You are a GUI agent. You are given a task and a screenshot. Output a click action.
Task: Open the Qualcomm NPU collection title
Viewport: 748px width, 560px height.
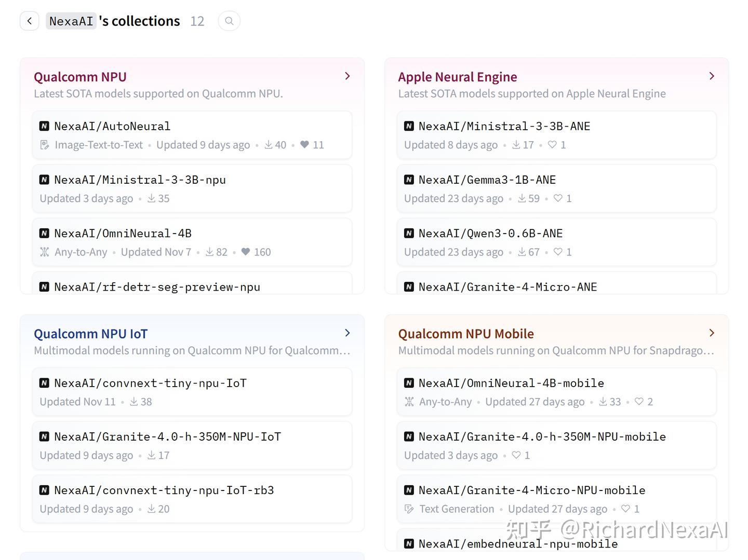(x=80, y=77)
